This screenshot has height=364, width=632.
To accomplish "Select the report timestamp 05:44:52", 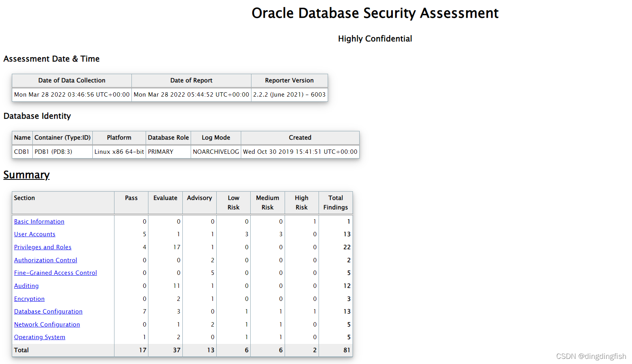I will (x=191, y=95).
